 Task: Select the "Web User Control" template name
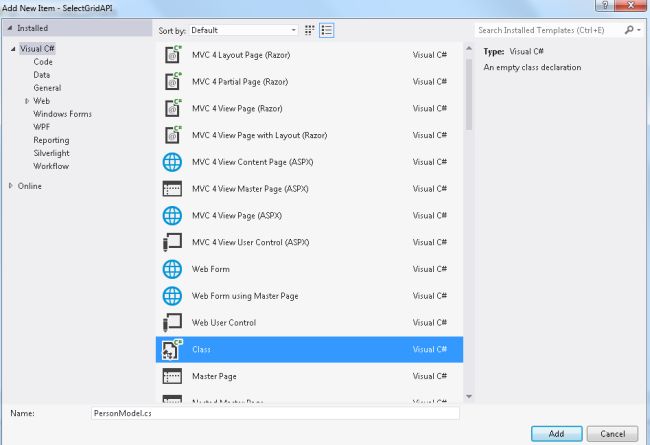224,323
